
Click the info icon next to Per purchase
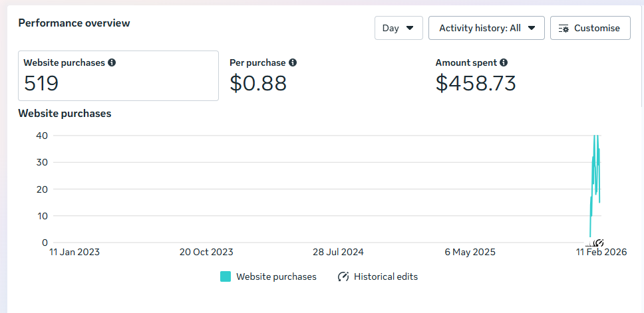(x=293, y=62)
